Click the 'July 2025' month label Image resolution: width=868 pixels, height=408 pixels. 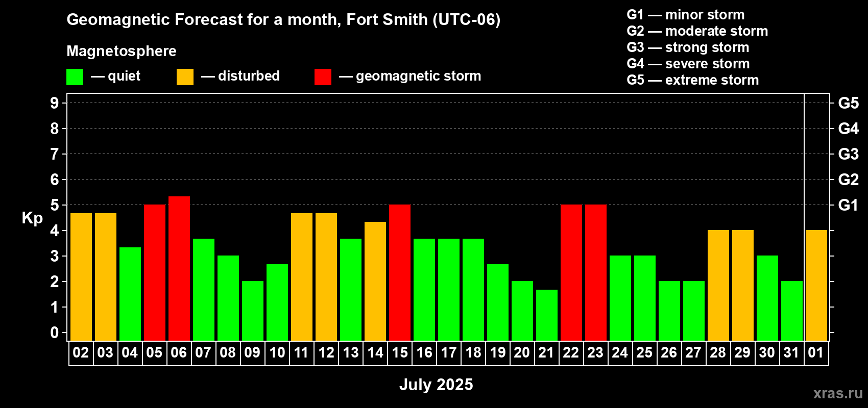click(x=436, y=385)
